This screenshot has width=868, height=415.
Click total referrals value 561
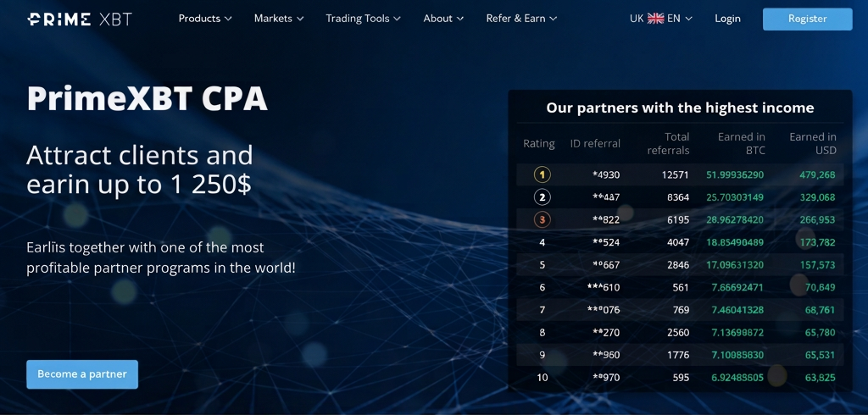(681, 287)
